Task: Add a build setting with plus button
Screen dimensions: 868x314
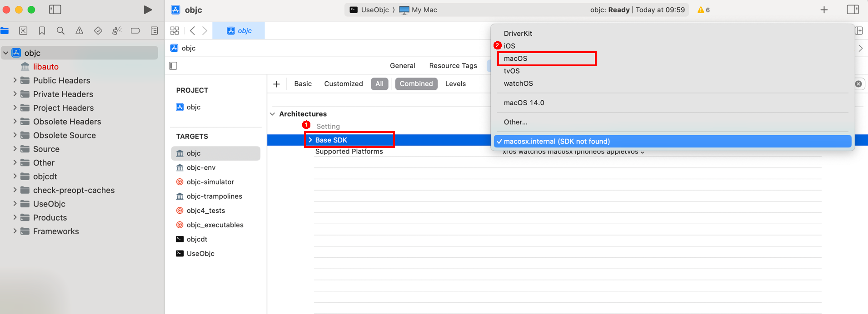Action: [276, 84]
